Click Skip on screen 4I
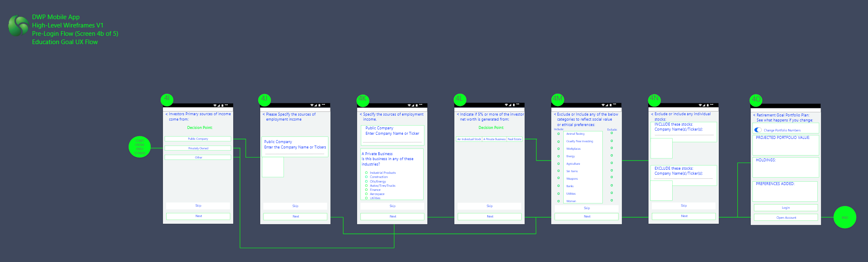This screenshot has height=262, width=868. point(198,206)
